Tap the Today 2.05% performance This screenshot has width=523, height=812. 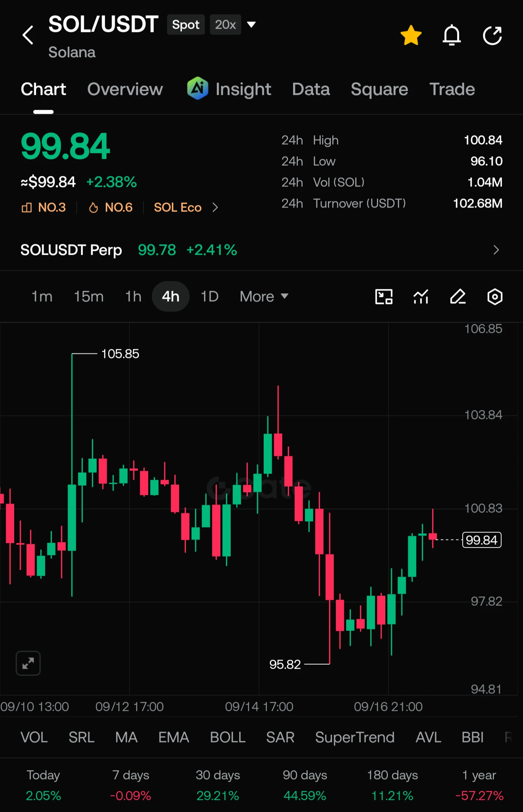pos(43,785)
